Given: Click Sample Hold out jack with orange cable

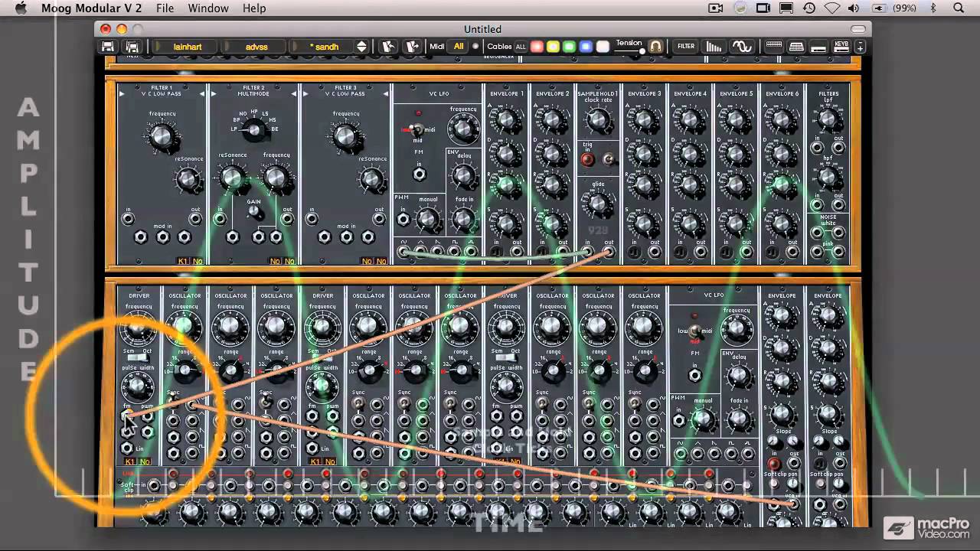Looking at the screenshot, I should pyautogui.click(x=609, y=252).
